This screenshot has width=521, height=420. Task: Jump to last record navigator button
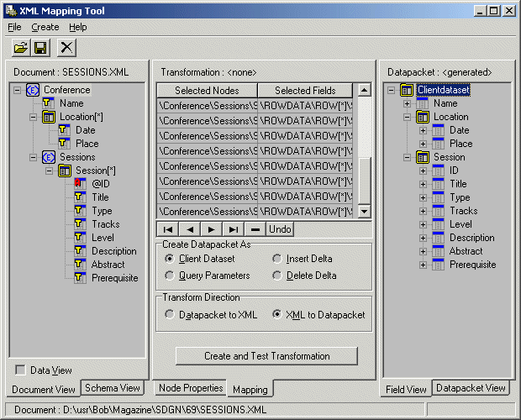[x=234, y=229]
